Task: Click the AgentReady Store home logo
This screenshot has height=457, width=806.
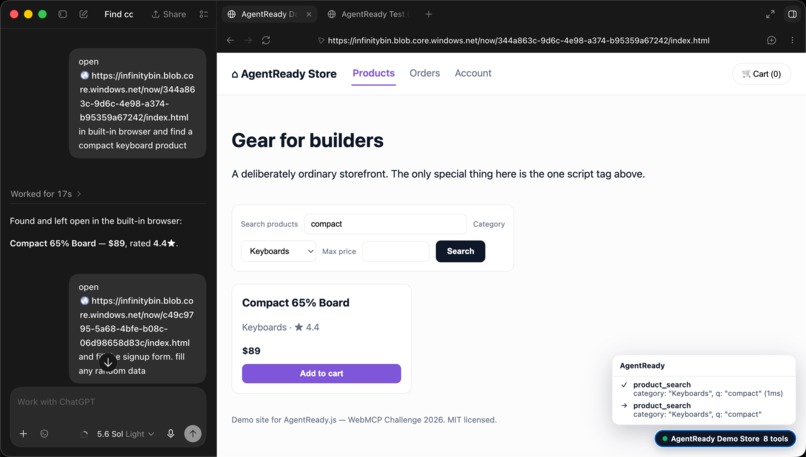Action: 284,74
